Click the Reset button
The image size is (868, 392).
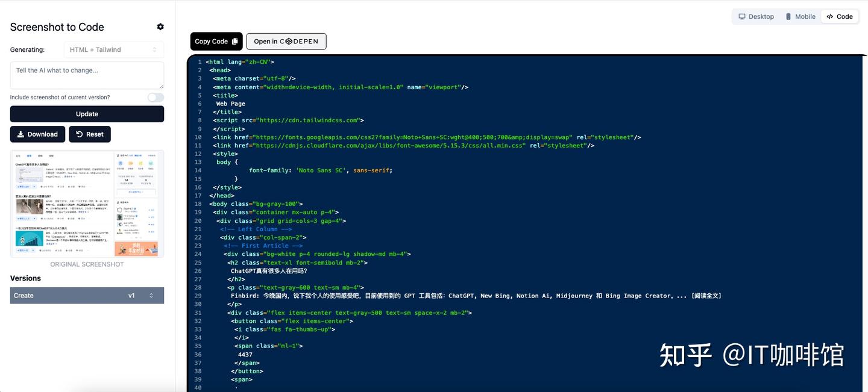(89, 134)
